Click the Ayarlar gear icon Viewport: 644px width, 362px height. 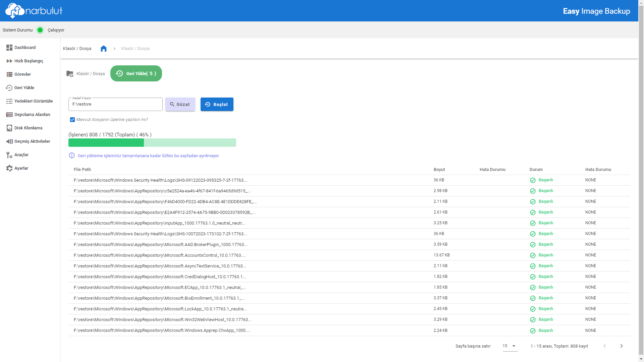(9, 168)
